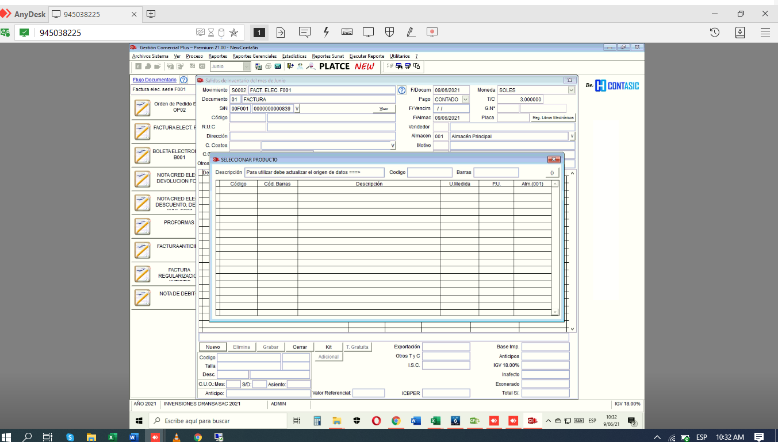Open Pago CONTADO dropdown

(465, 99)
